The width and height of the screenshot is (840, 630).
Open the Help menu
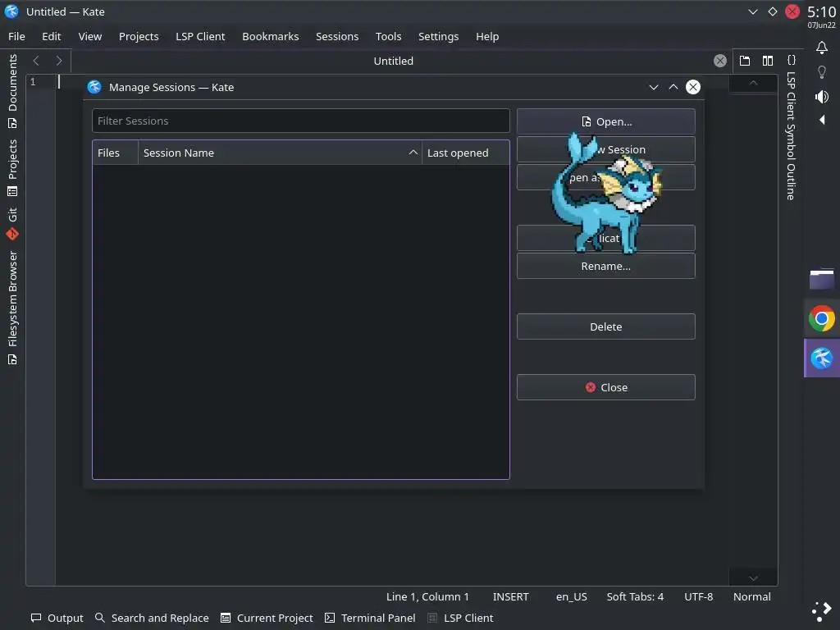click(487, 36)
